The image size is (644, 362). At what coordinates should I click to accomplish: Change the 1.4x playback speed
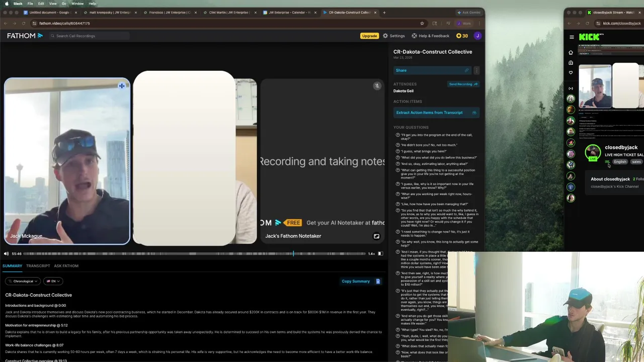coord(371,253)
